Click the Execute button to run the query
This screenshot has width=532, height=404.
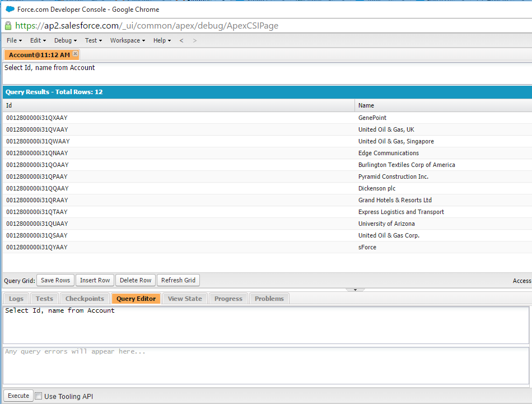pyautogui.click(x=17, y=395)
